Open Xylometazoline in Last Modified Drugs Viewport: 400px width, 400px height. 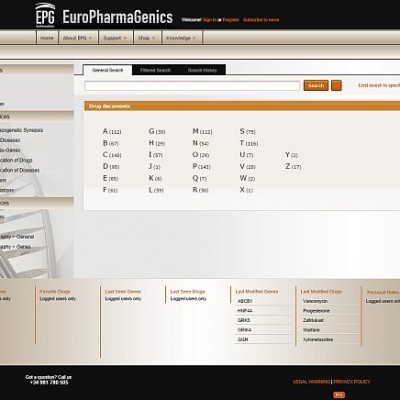pyautogui.click(x=318, y=339)
